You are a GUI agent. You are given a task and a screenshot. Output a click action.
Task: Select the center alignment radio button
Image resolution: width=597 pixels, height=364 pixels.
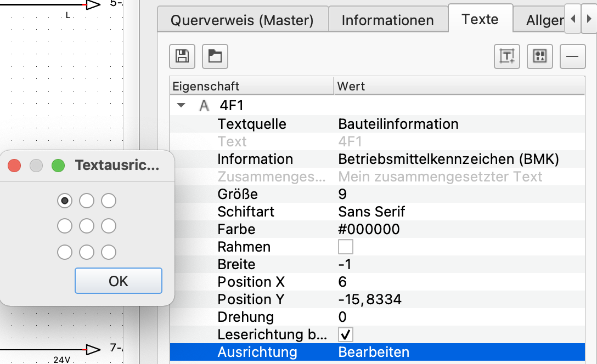coord(87,226)
